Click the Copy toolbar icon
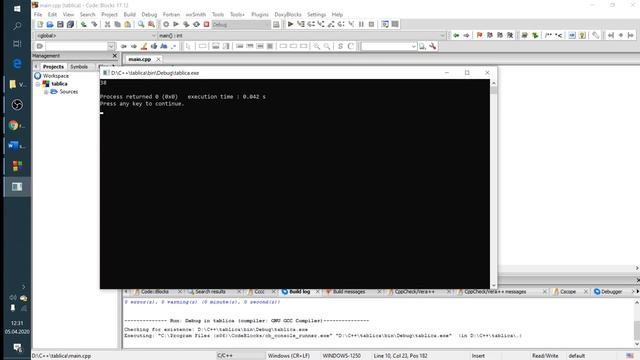This screenshot has width=640, height=360. pyautogui.click(x=118, y=24)
